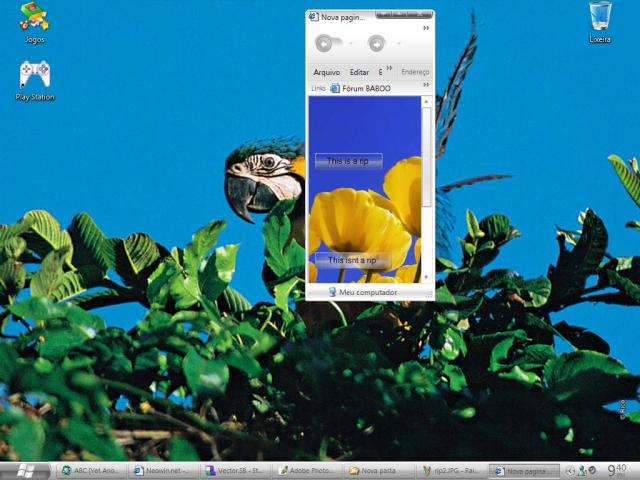This screenshot has width=640, height=480.
Task: Open the Forward button history dropdown arrow
Action: 399,43
